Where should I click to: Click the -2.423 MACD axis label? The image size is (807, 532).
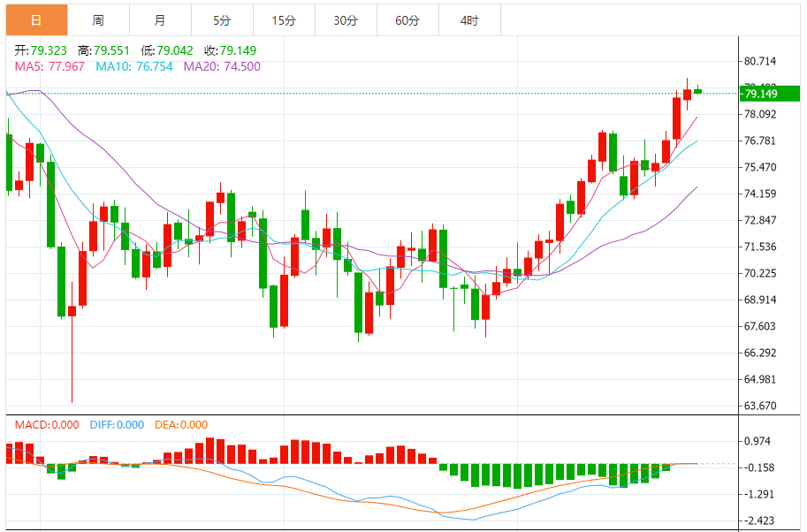tap(759, 521)
